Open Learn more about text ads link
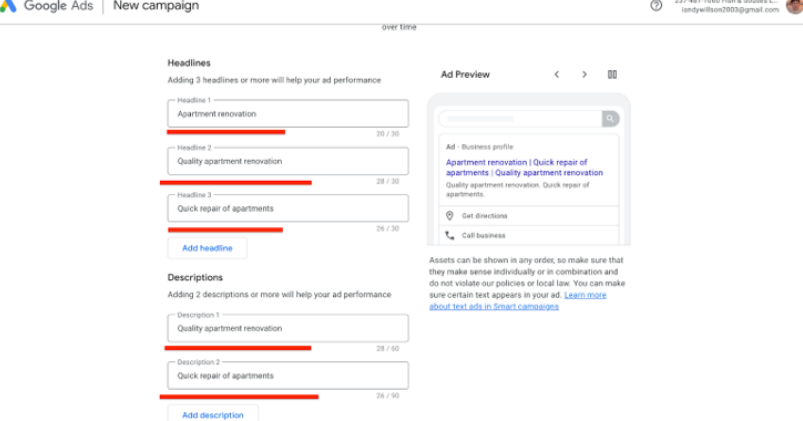Viewport: 803px width, 421px height. (x=585, y=296)
